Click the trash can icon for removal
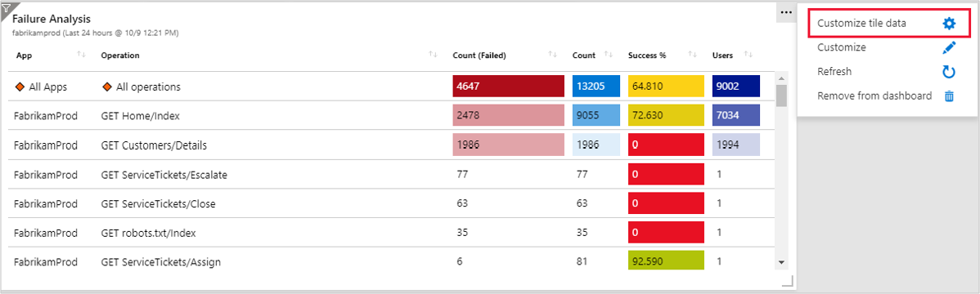The width and height of the screenshot is (980, 294). click(949, 96)
